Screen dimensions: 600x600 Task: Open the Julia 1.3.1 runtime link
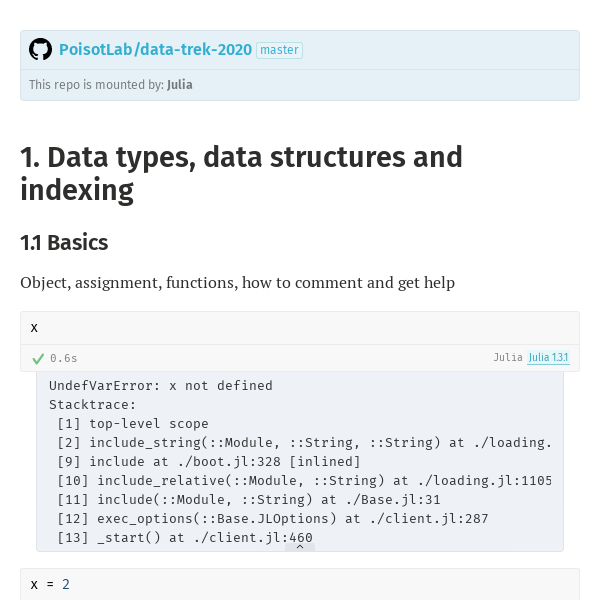pyautogui.click(x=548, y=357)
